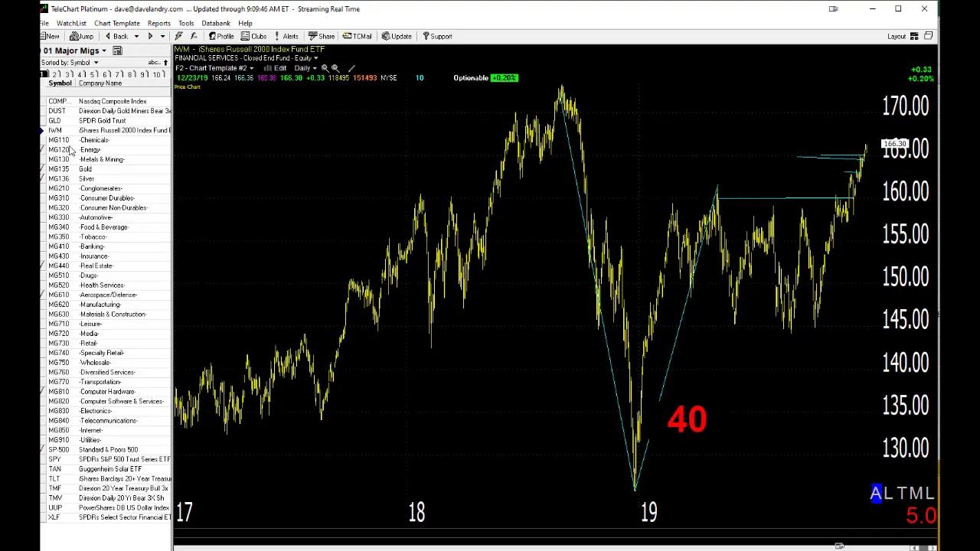Toggle flag on MG120 Energy row
Viewport: 980px width, 551px height.
pyautogui.click(x=44, y=150)
